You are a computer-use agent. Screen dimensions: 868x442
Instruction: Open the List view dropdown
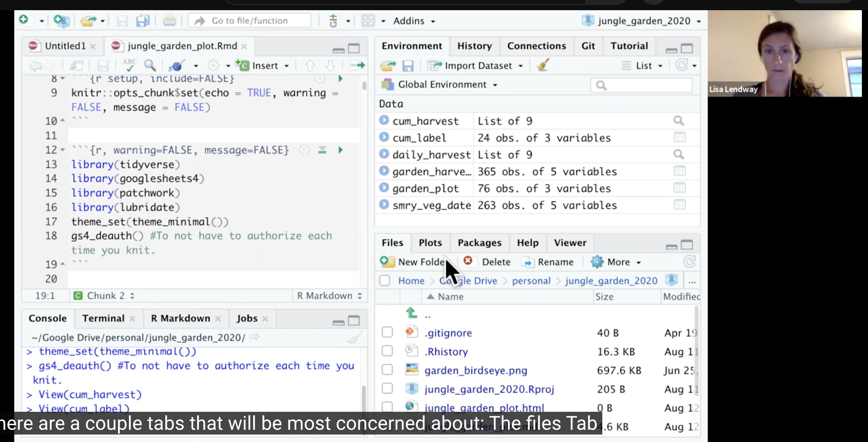pyautogui.click(x=642, y=65)
